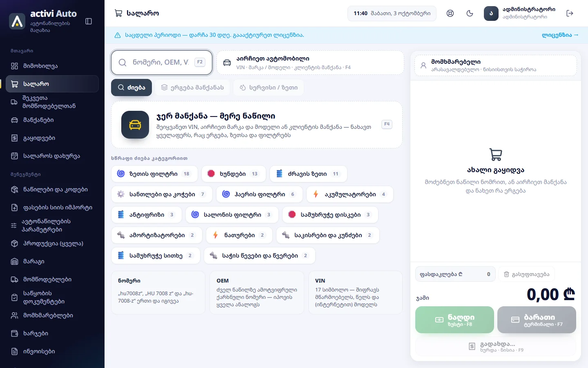
Task: Open მიმოხილვა in the sidebar
Action: point(52,66)
